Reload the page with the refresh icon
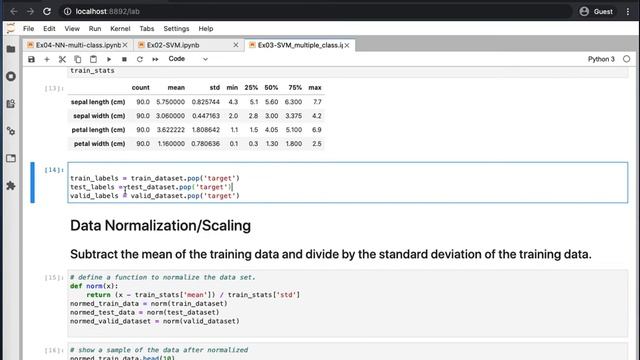The width and height of the screenshot is (640, 360). point(47,11)
